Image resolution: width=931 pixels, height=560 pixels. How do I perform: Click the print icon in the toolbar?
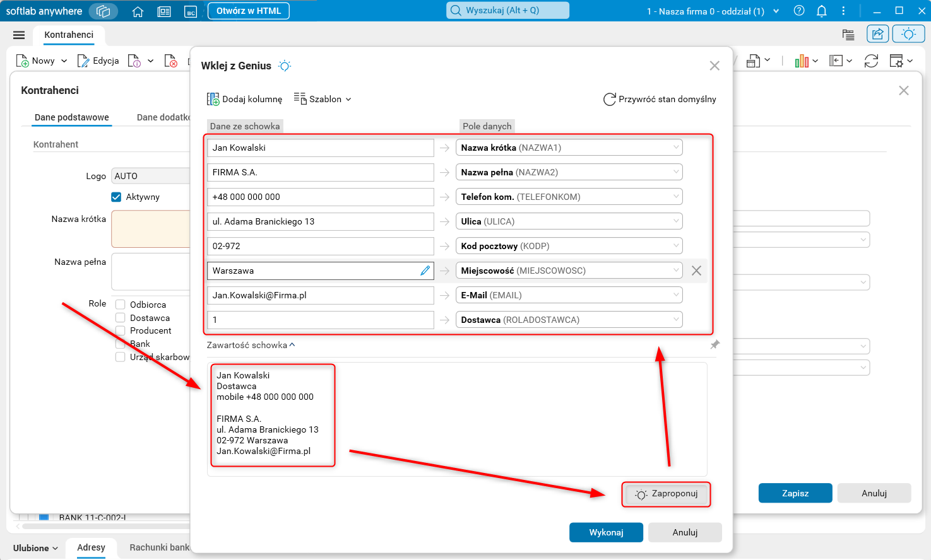coord(753,61)
